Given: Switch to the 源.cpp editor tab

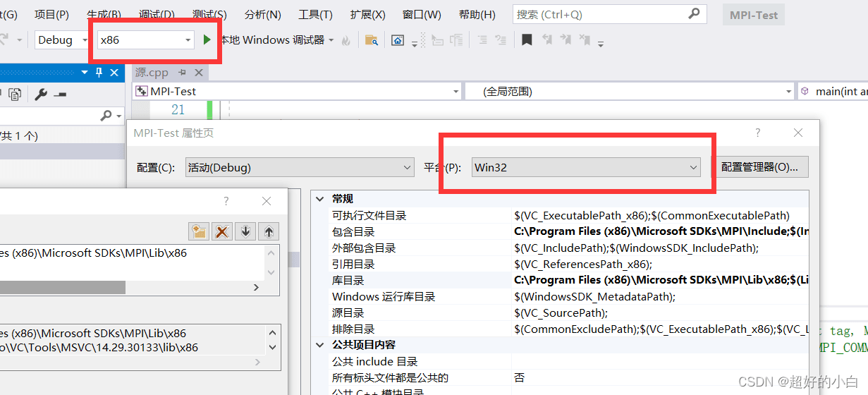Looking at the screenshot, I should click(x=152, y=73).
